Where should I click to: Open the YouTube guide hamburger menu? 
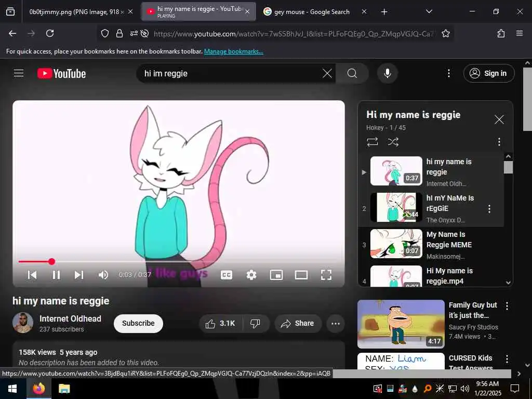pos(19,73)
